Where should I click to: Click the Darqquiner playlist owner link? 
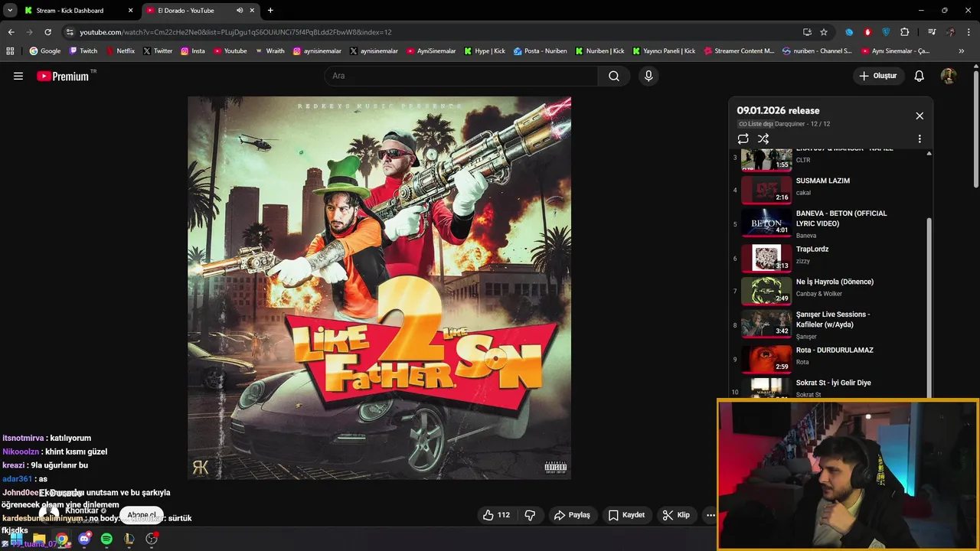791,124
